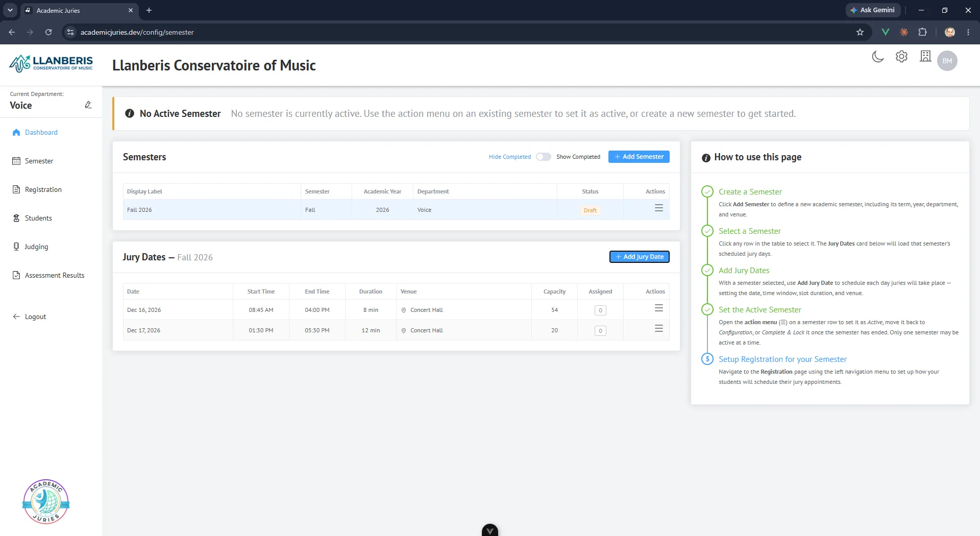The image size is (980, 536).
Task: Click Set the Active Semester step heading
Action: [759, 310]
